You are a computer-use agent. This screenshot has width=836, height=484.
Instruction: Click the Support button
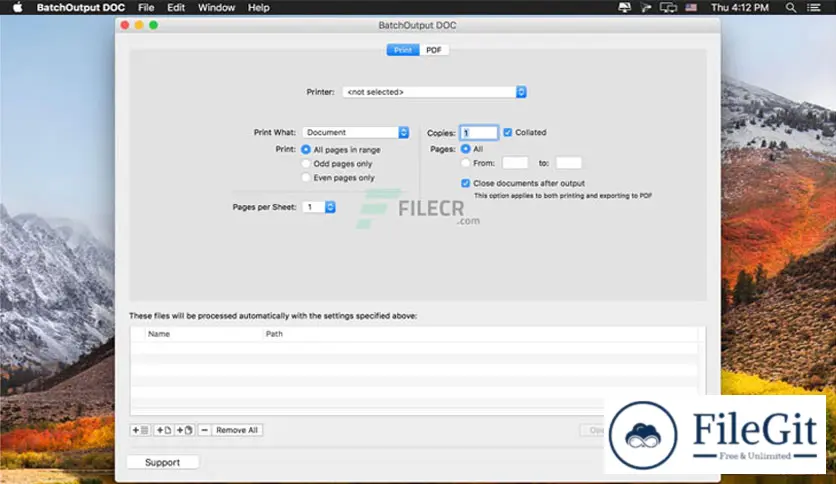[x=162, y=462]
